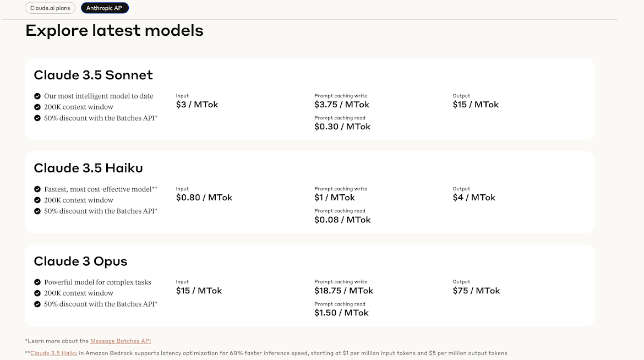This screenshot has height=360, width=644.
Task: Click checkmark beside Haiku 200K context window
Action: pos(37,200)
